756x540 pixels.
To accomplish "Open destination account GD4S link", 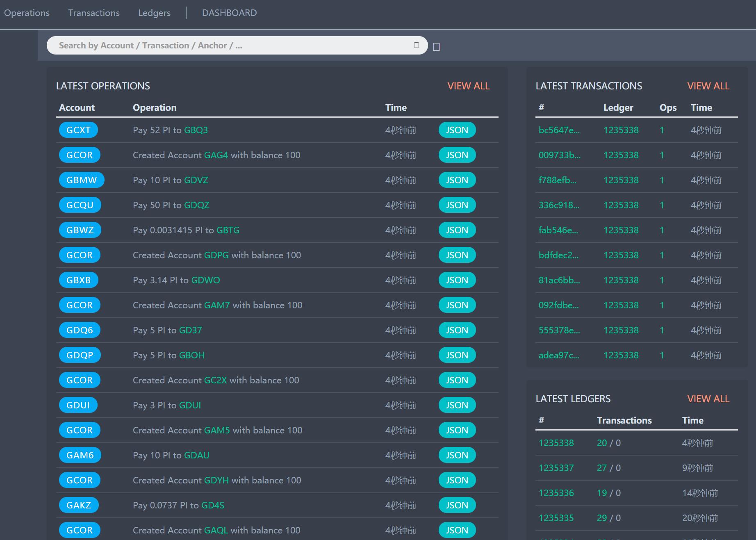I will [213, 505].
